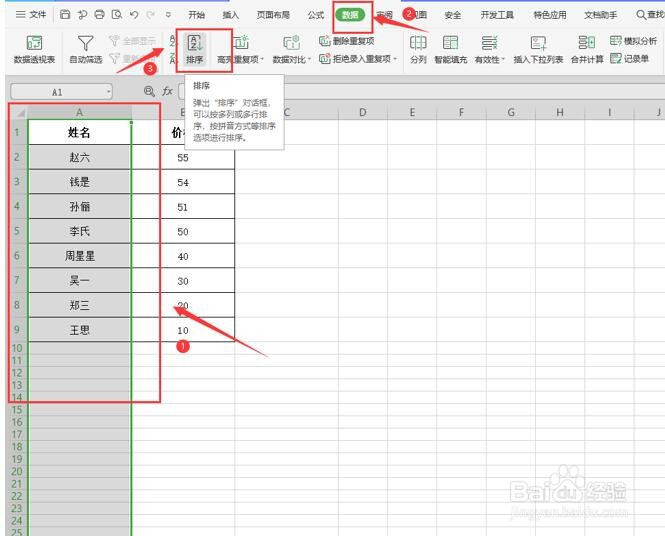Click 删除重复项 button

click(x=347, y=41)
